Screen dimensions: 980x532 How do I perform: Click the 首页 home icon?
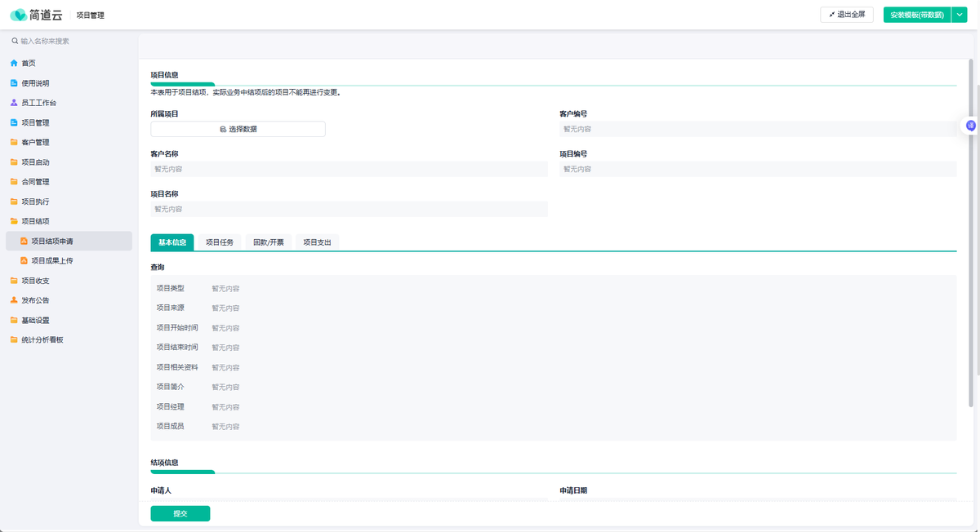click(x=14, y=63)
